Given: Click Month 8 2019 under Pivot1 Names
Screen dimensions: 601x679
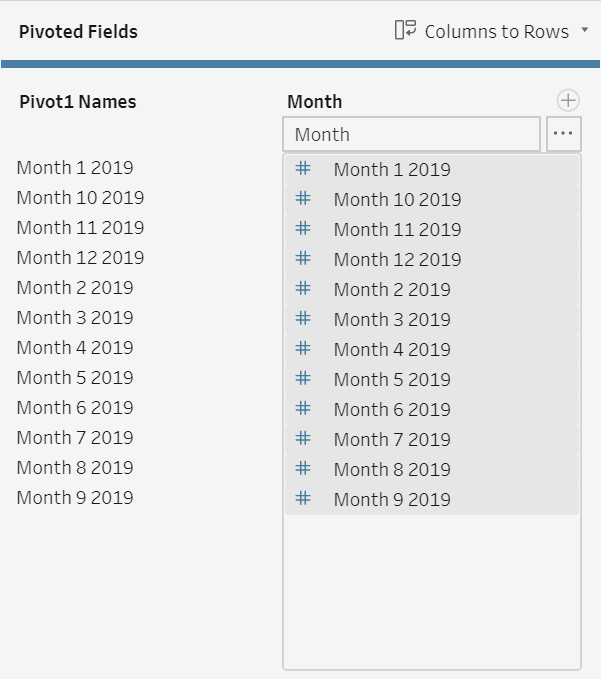Looking at the screenshot, I should point(75,468).
